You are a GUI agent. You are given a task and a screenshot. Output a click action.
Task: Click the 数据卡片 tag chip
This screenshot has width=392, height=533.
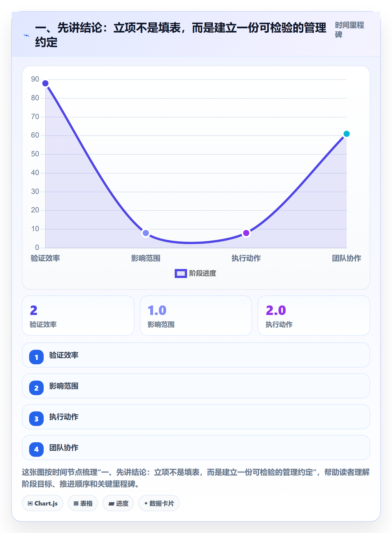[159, 503]
